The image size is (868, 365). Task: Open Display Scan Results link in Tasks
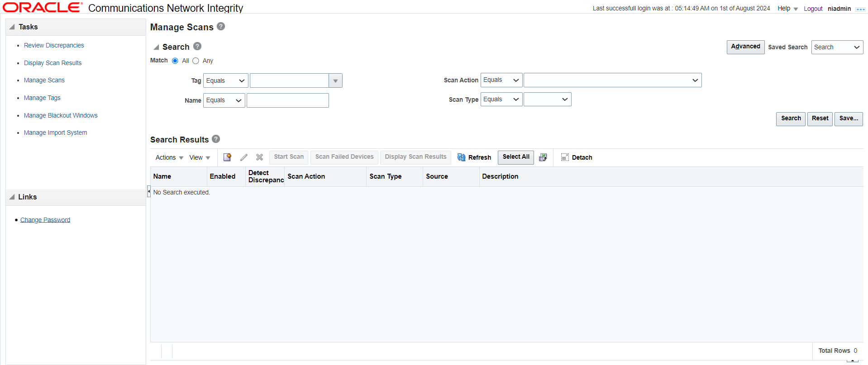[52, 63]
